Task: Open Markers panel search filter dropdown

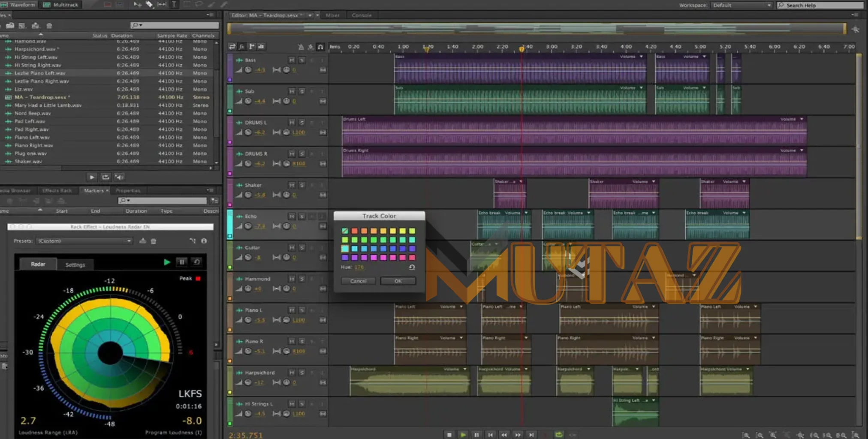Action: point(125,201)
